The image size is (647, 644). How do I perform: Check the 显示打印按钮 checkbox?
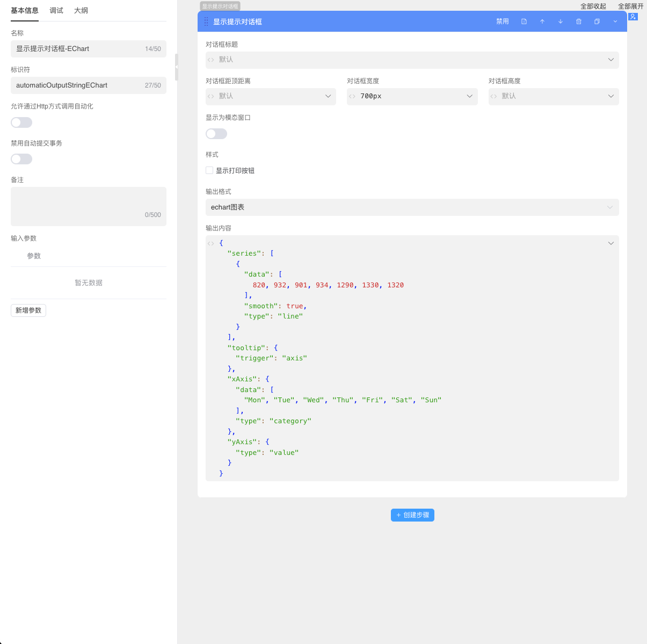[x=209, y=170]
